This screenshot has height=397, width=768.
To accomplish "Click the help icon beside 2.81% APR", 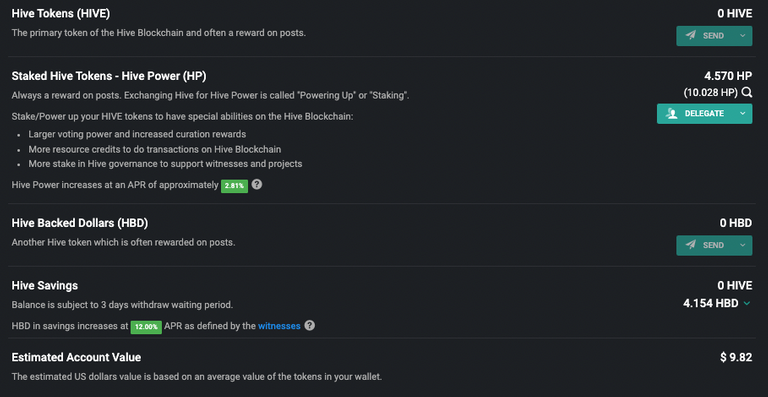I will (x=257, y=185).
